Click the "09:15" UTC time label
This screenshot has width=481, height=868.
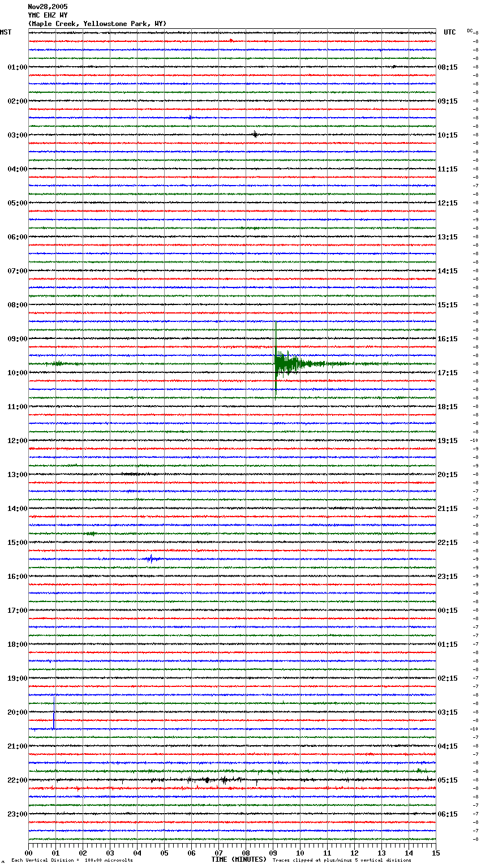click(x=448, y=101)
